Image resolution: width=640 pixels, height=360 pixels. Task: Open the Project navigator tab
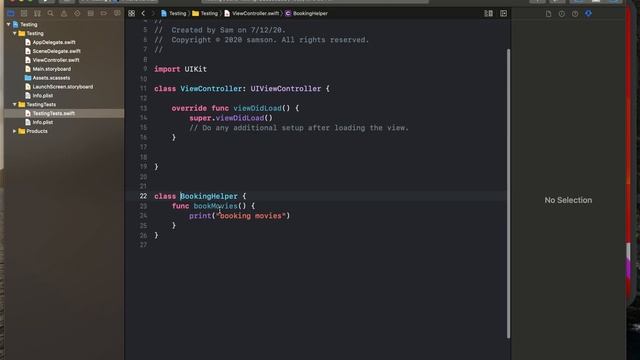point(11,13)
